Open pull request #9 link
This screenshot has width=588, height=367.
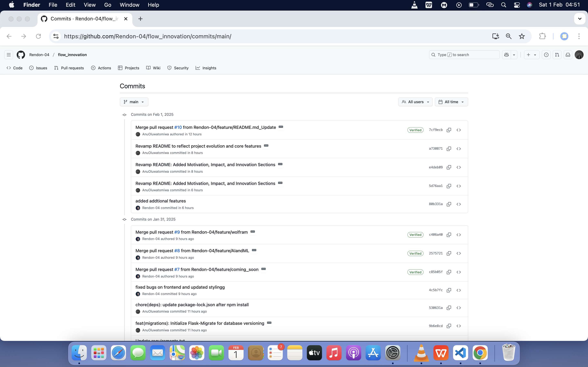coord(177,232)
